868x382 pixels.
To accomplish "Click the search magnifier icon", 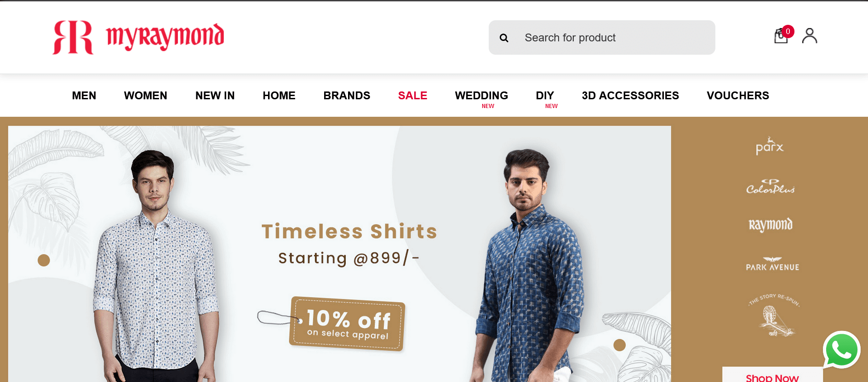I will tap(504, 38).
